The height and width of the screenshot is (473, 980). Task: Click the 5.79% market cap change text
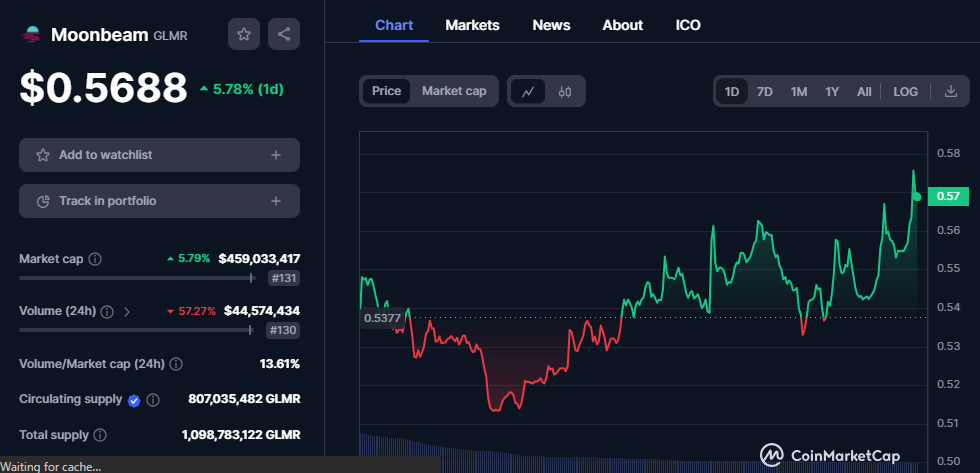pos(189,258)
